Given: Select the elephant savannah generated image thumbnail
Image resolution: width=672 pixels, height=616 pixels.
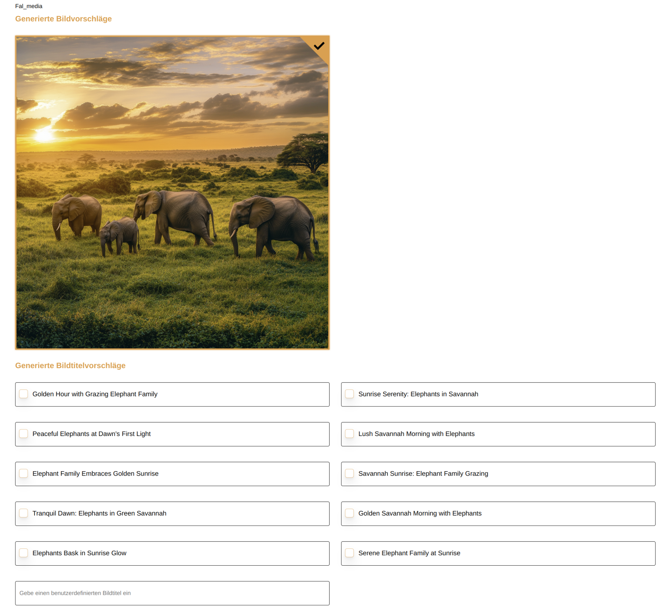Looking at the screenshot, I should pos(172,193).
